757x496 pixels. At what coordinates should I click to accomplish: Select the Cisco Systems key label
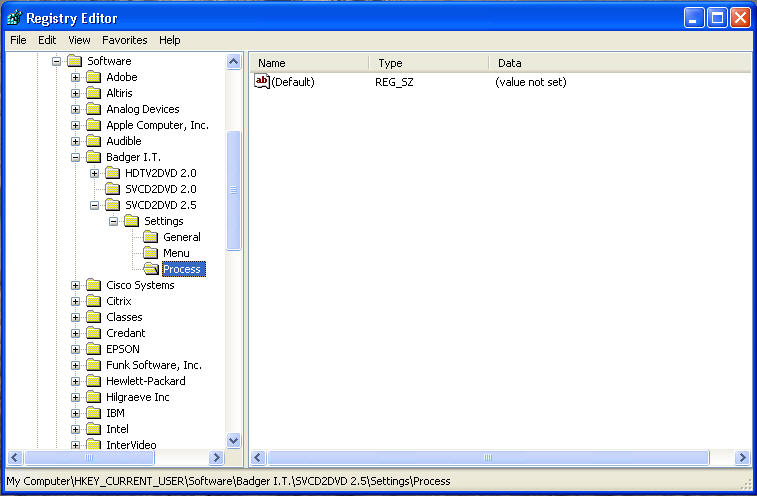(140, 285)
